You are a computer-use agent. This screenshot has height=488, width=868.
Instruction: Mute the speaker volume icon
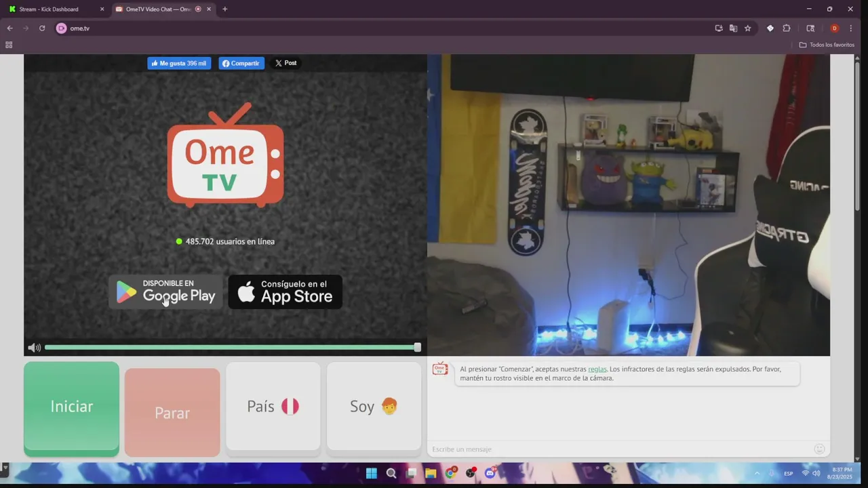[34, 348]
